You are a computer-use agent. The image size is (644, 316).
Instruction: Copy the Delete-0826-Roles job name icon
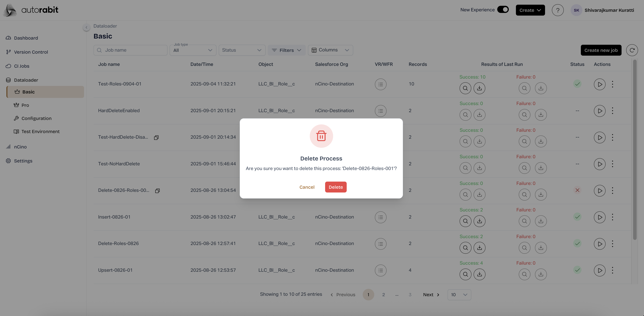157,191
